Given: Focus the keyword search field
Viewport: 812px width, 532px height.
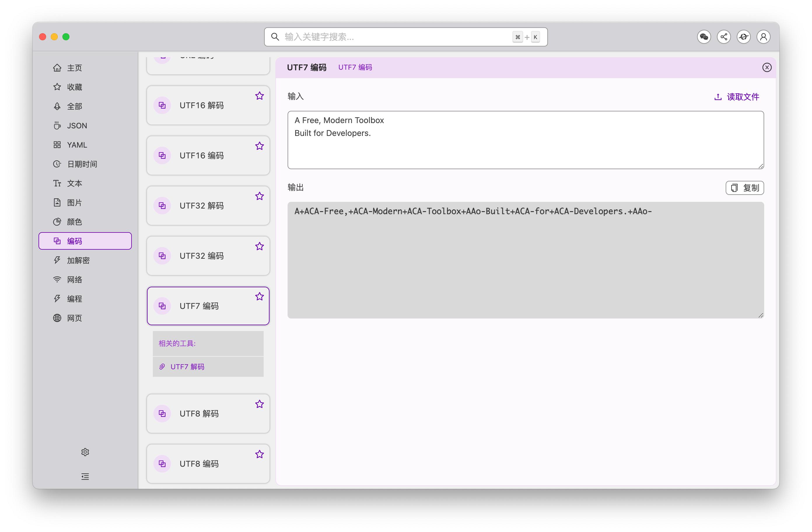Looking at the screenshot, I should [406, 37].
